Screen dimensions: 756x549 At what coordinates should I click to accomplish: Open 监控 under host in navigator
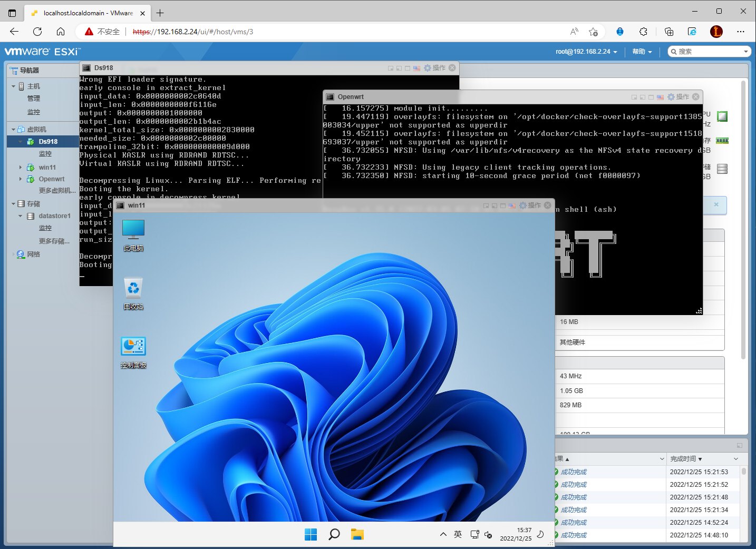(x=34, y=112)
